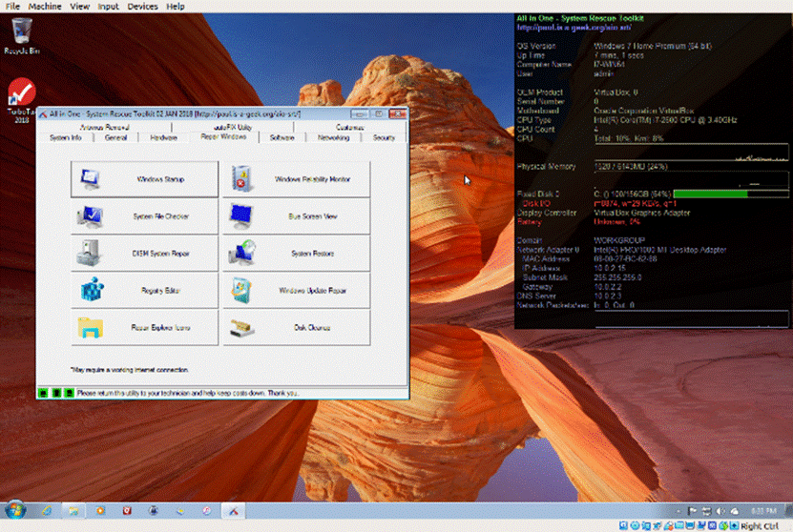Open toolkit URL in info panel

tap(574, 28)
